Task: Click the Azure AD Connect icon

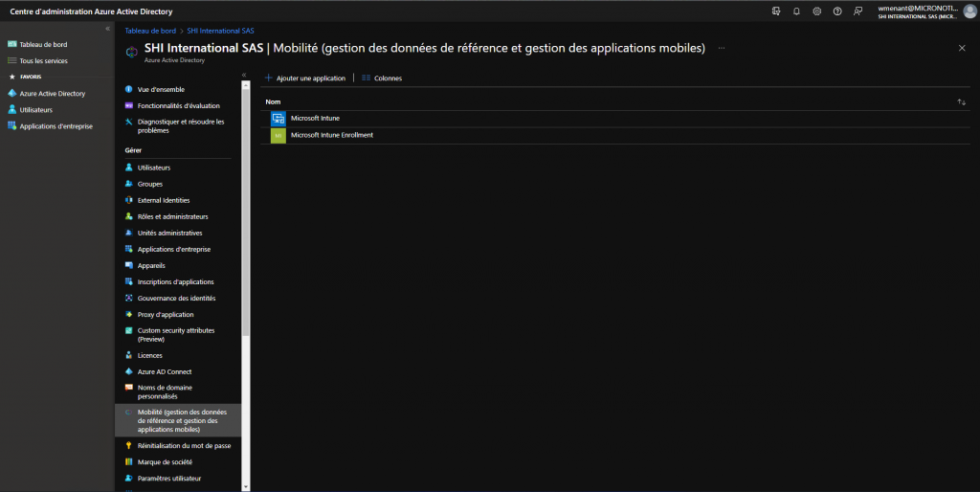Action: click(x=129, y=371)
